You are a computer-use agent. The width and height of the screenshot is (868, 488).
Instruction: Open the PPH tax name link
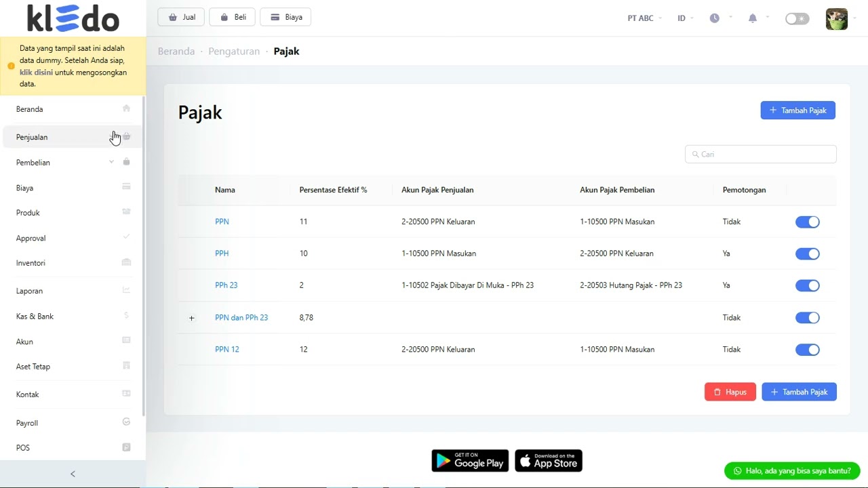(222, 253)
